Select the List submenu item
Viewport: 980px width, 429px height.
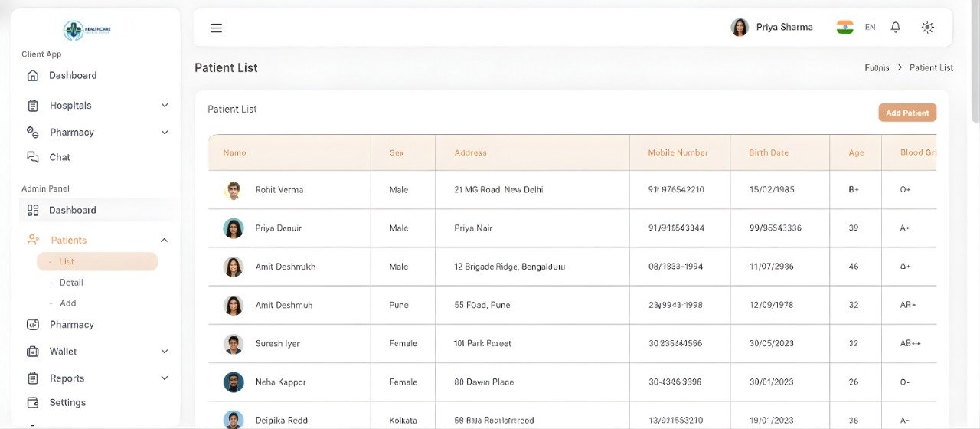[x=67, y=262]
